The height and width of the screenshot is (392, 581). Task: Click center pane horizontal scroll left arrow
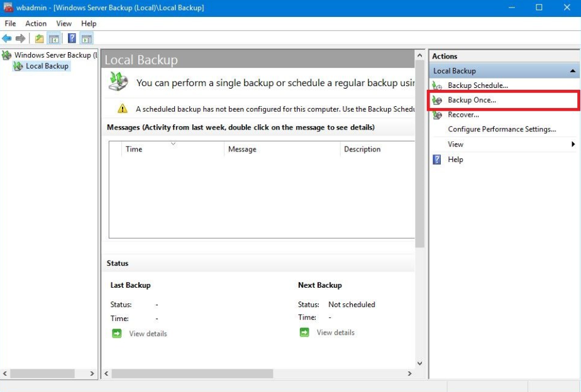106,374
